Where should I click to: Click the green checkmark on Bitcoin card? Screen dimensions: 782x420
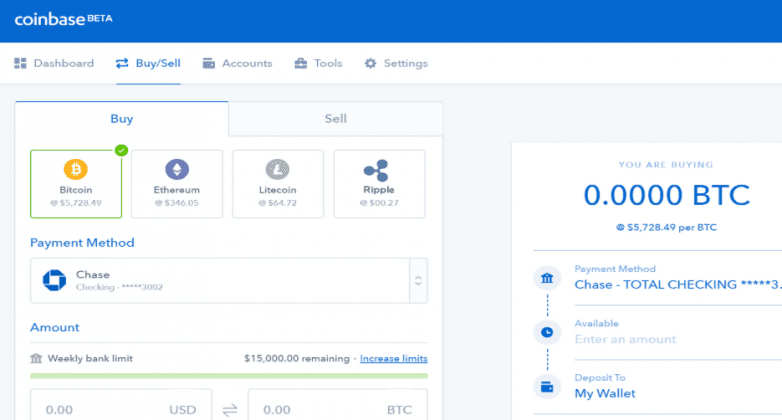pos(121,150)
